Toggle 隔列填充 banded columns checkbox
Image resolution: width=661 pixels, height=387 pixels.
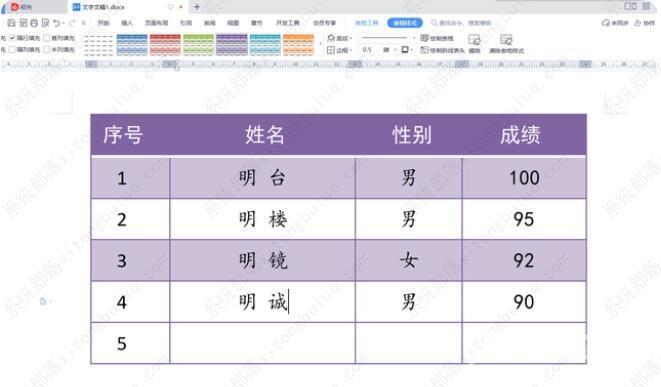pos(12,49)
